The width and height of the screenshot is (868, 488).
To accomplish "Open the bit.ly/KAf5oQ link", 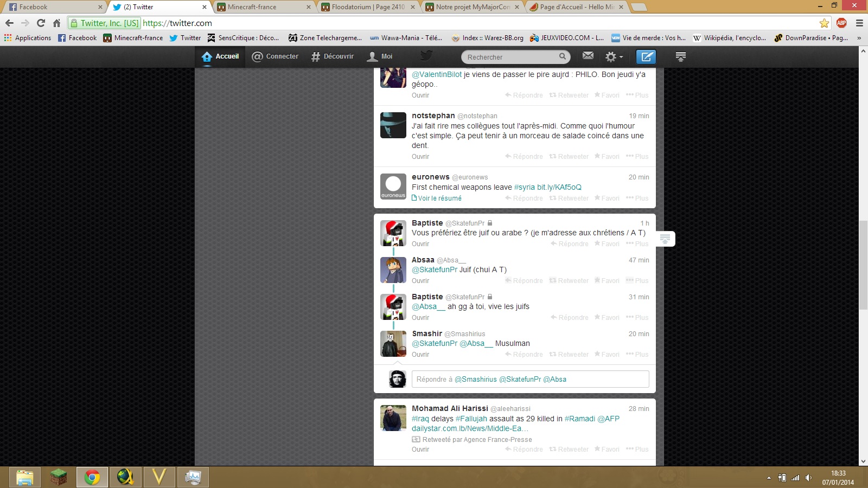I will point(559,187).
